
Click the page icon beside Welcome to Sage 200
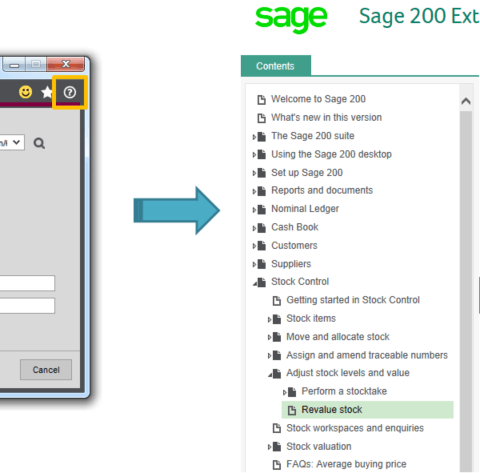point(262,99)
